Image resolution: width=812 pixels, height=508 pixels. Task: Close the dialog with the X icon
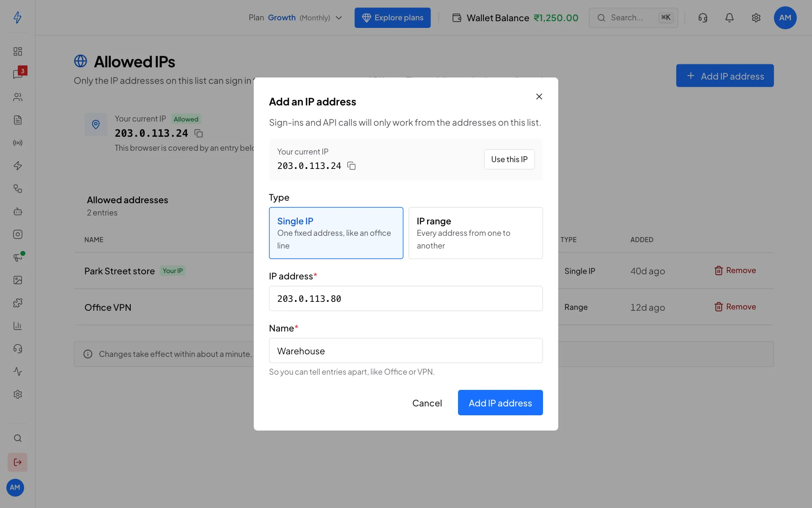(x=539, y=97)
